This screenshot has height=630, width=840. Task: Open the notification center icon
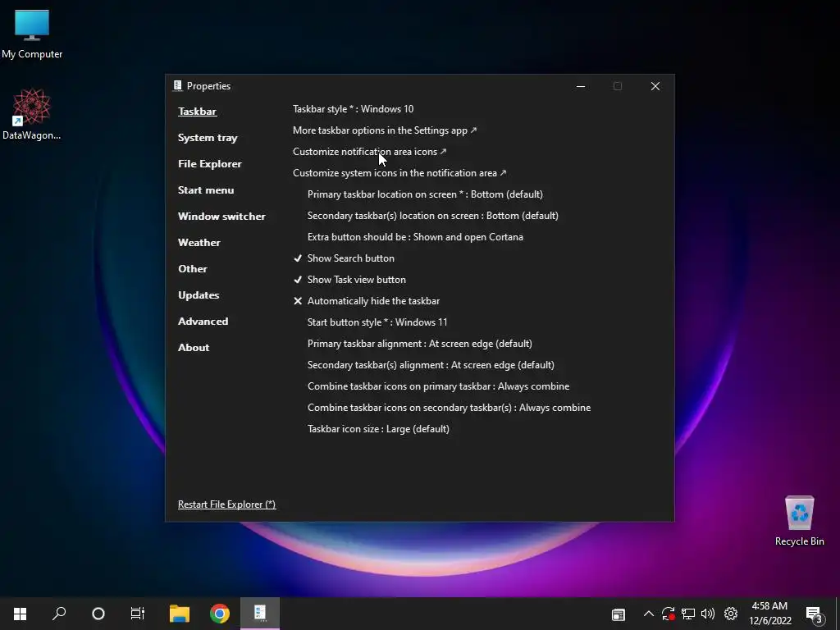point(815,614)
